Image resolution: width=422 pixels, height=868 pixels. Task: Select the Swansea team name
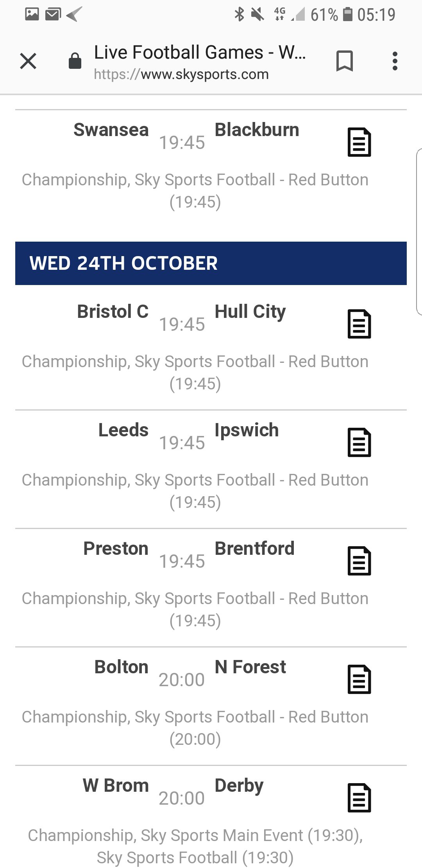pyautogui.click(x=111, y=130)
